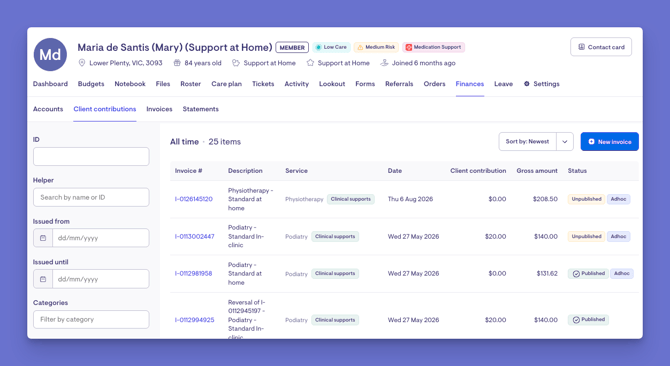
Task: Open invoice I-0112981958
Action: point(193,273)
